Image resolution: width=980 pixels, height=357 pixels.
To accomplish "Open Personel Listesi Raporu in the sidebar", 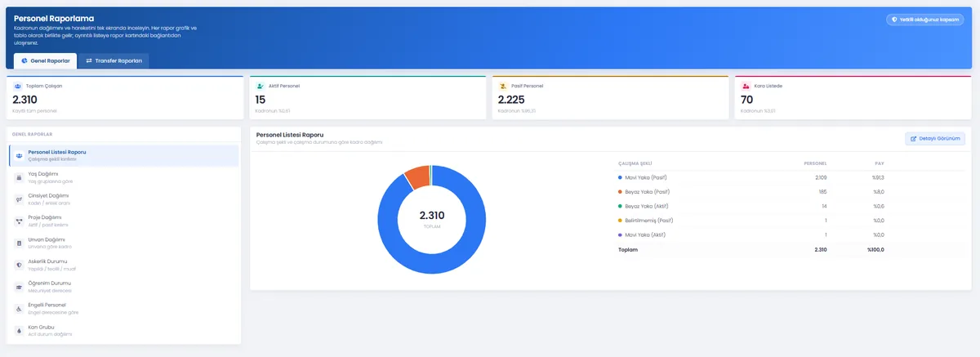I will click(x=124, y=155).
